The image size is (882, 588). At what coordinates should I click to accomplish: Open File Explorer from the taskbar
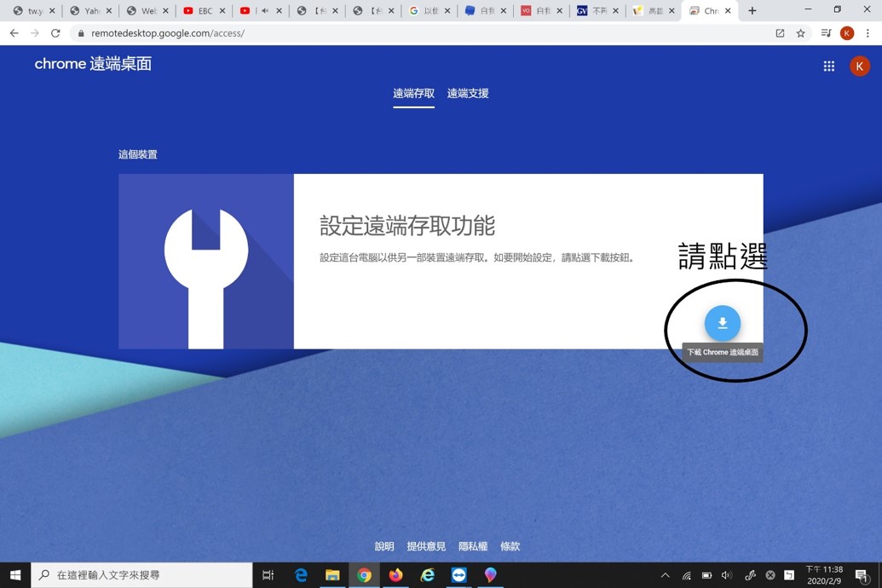click(332, 575)
